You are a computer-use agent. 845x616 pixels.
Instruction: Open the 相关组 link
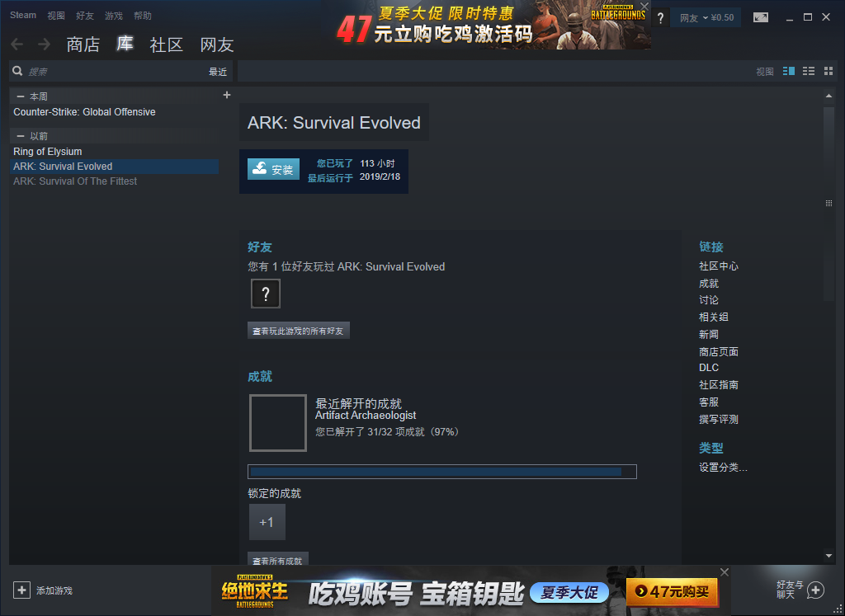(714, 317)
